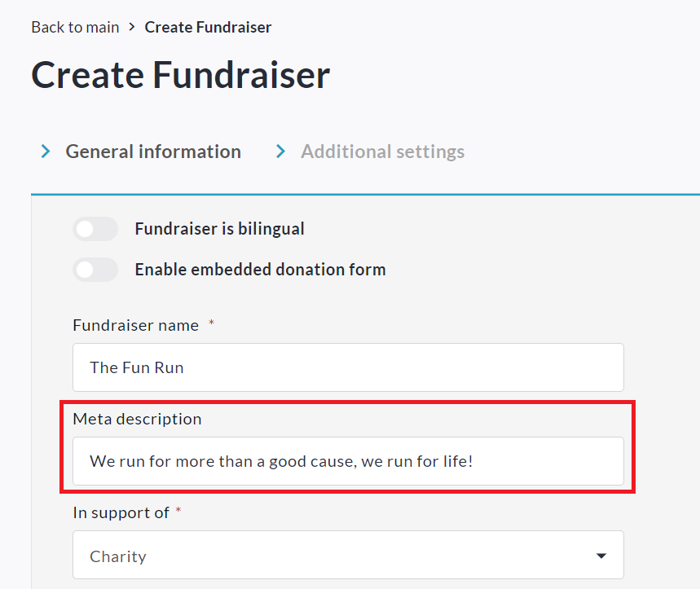The image size is (700, 589).
Task: Click the chevron icon beside Additional settings
Action: [281, 152]
